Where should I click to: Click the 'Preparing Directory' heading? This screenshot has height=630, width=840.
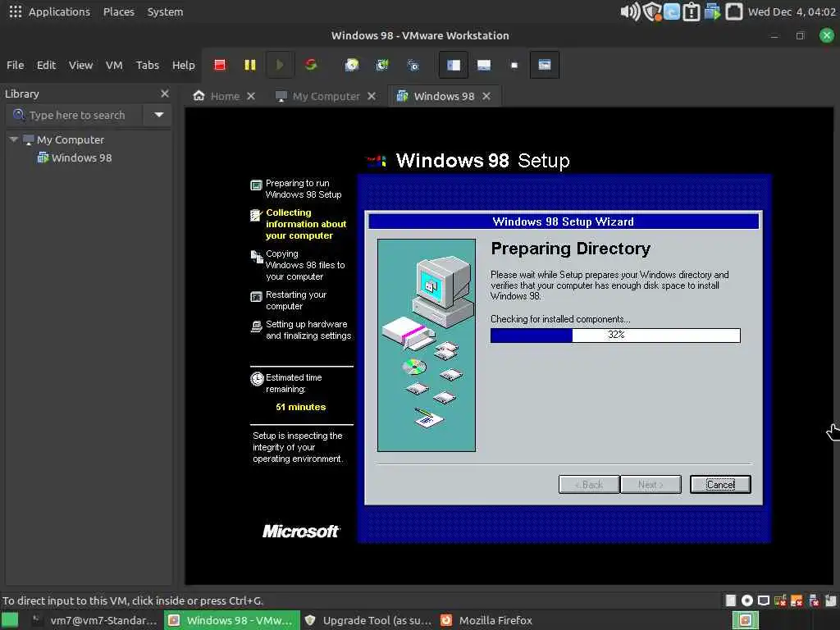point(571,249)
